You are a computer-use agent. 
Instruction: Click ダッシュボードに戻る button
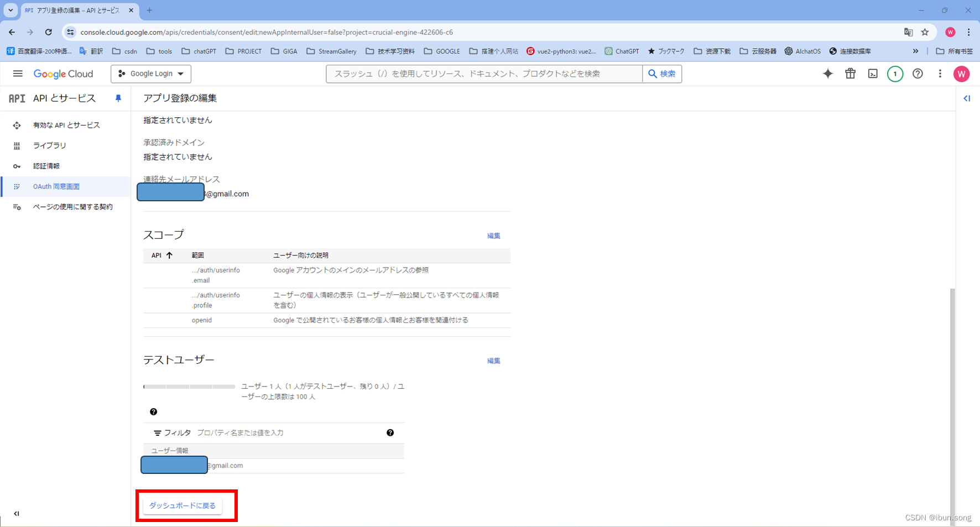point(183,505)
